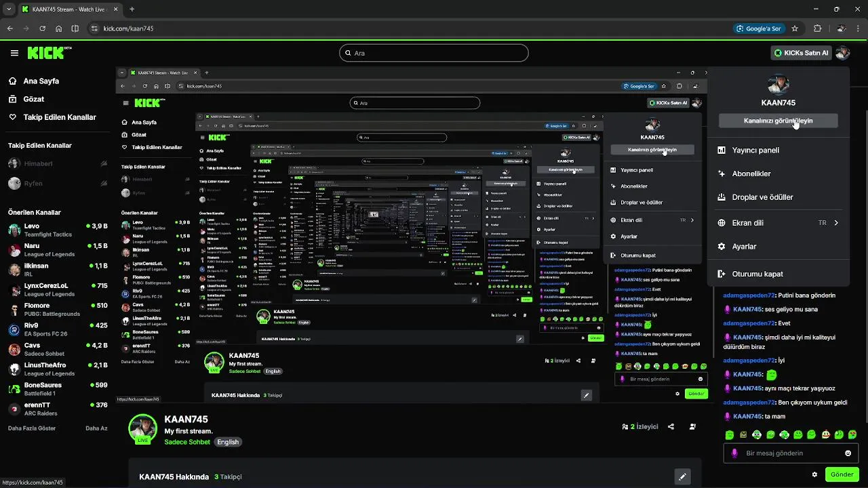
Task: Open the tab search dropdown arrow
Action: [x=10, y=9]
